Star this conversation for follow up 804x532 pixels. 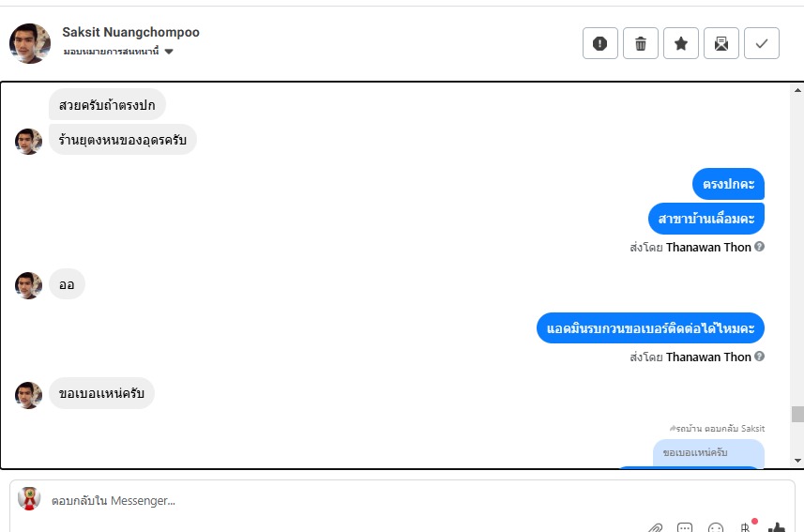pos(681,43)
